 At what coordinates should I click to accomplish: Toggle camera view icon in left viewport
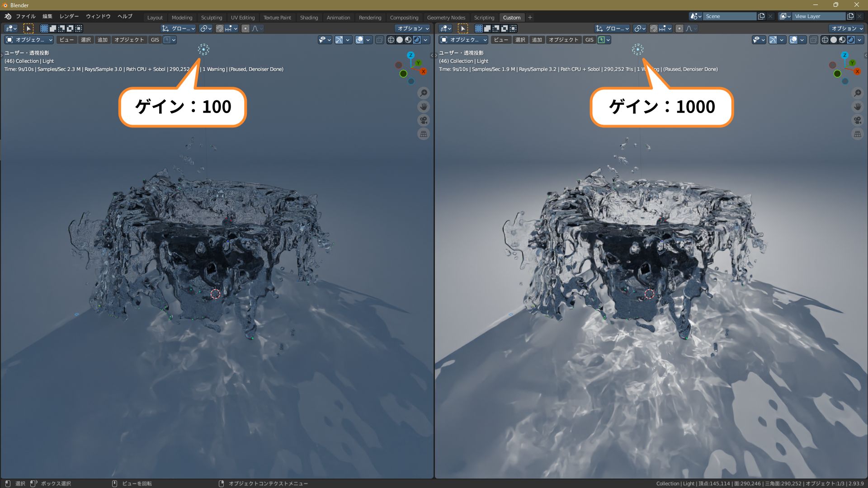click(423, 120)
